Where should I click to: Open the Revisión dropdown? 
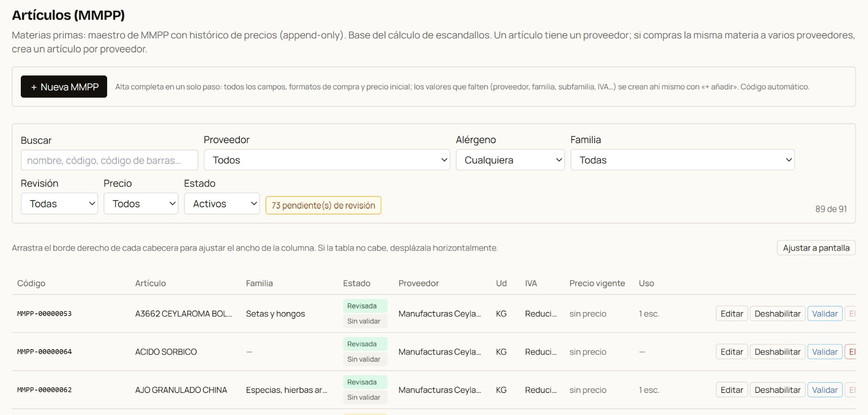click(x=59, y=204)
